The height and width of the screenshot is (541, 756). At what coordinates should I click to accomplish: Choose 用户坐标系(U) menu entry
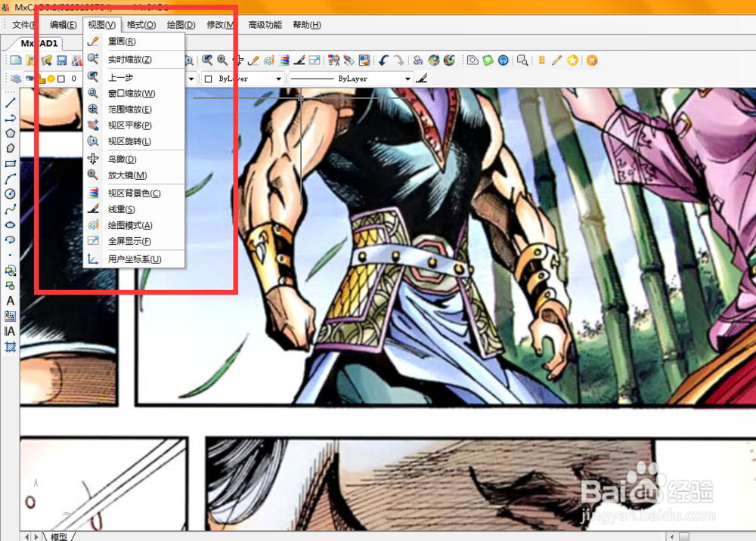pos(134,259)
